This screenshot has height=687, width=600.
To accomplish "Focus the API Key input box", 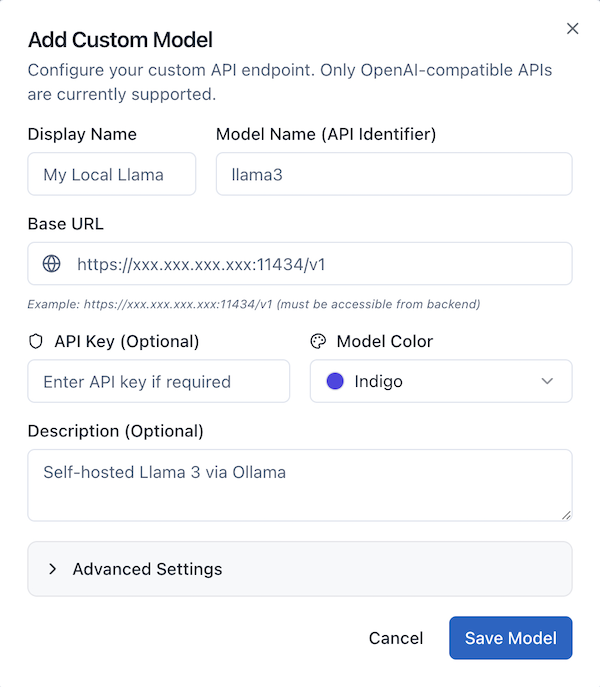I will [x=158, y=381].
